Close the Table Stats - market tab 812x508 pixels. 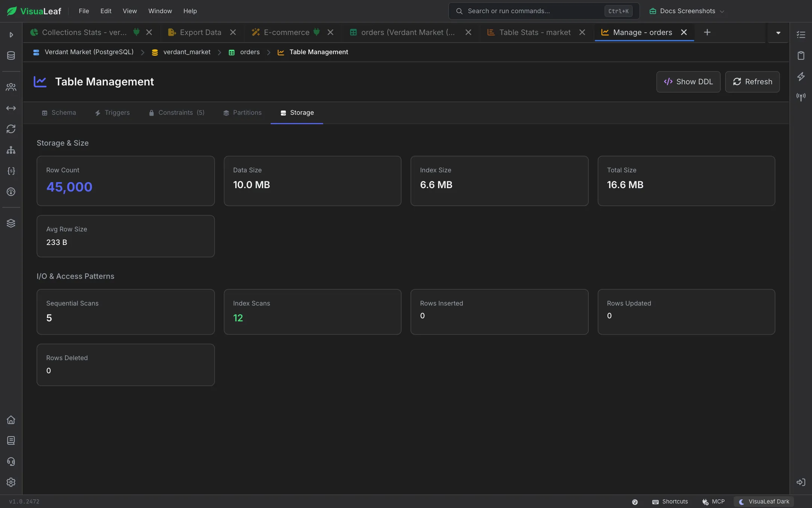pos(582,32)
